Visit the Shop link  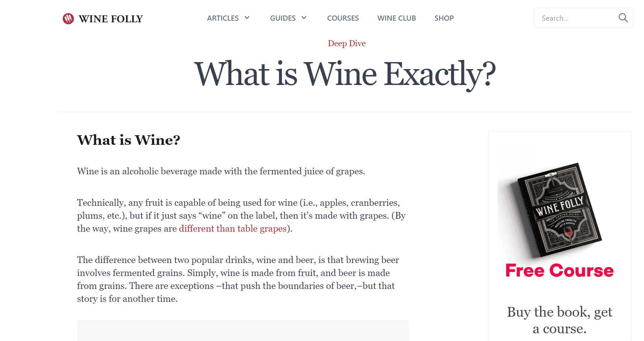click(x=444, y=18)
